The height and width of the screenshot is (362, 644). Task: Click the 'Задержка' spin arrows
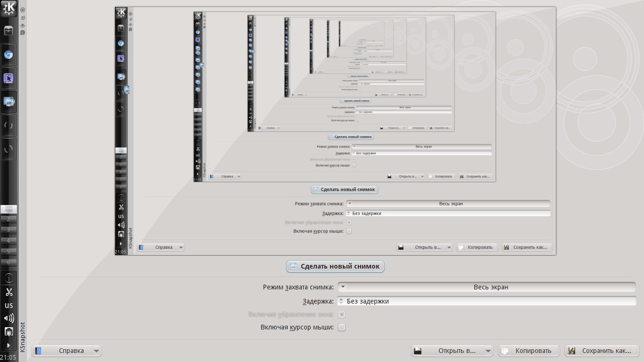pos(342,301)
